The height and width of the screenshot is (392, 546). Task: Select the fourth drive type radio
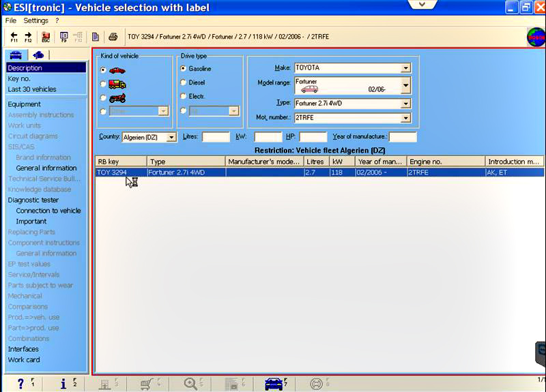tap(183, 110)
